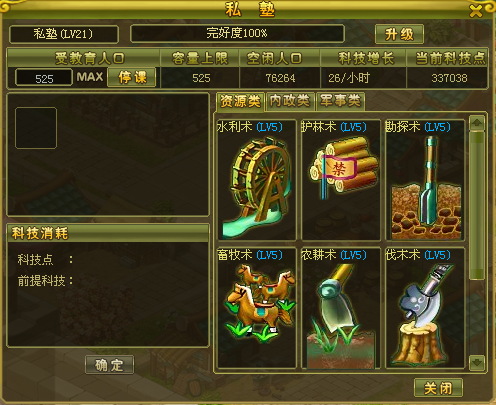
Task: Select the 勘探术 drill icon
Action: click(426, 187)
